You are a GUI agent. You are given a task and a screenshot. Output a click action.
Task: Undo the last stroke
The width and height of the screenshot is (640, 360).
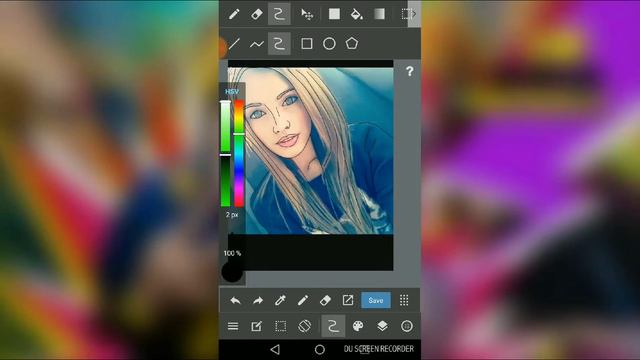[235, 301]
